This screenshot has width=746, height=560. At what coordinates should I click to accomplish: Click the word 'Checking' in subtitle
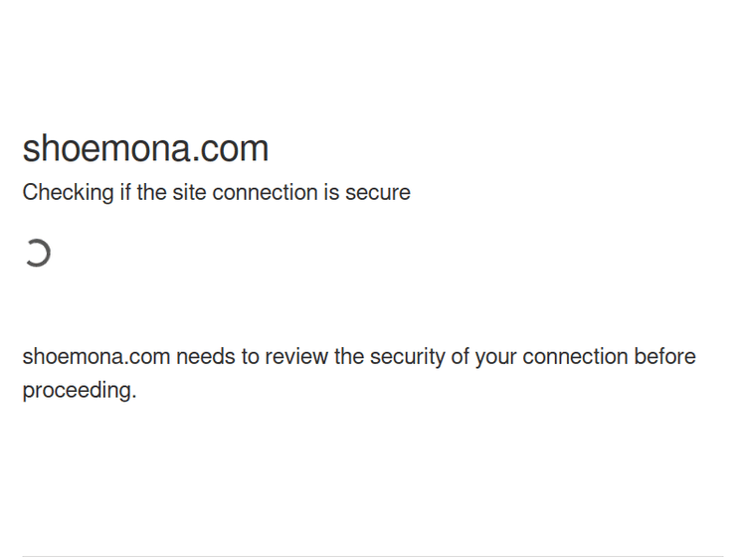pyautogui.click(x=68, y=192)
